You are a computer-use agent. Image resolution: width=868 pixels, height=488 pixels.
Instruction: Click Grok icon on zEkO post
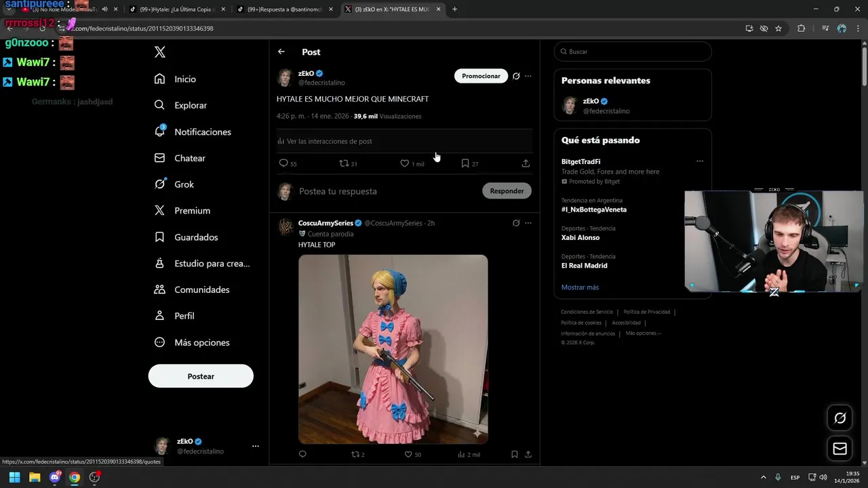click(x=516, y=76)
